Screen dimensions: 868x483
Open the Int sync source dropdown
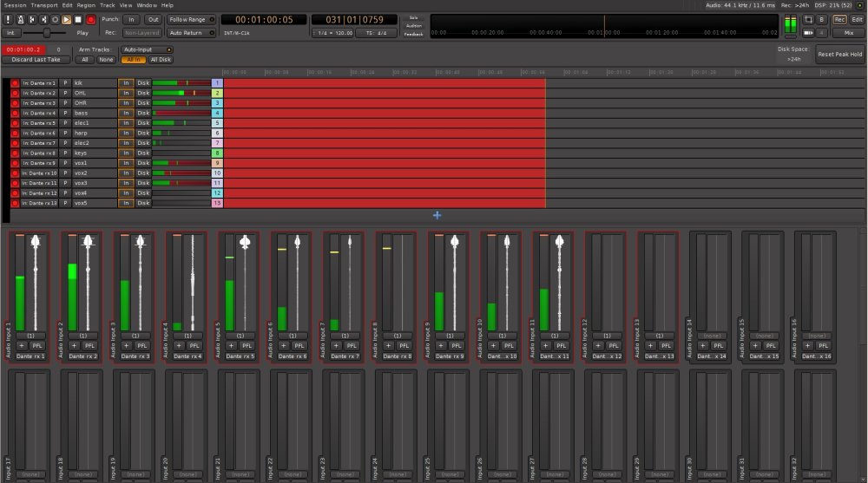(x=10, y=33)
